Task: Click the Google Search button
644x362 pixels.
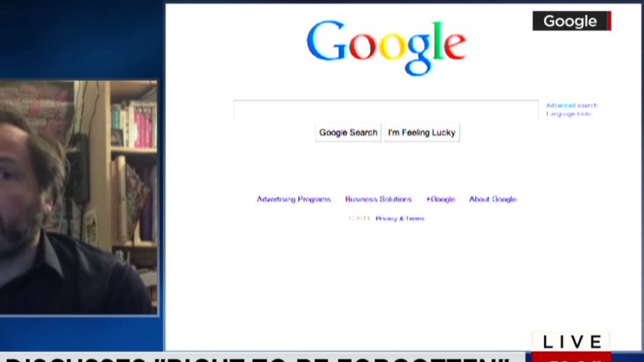Action: click(349, 133)
